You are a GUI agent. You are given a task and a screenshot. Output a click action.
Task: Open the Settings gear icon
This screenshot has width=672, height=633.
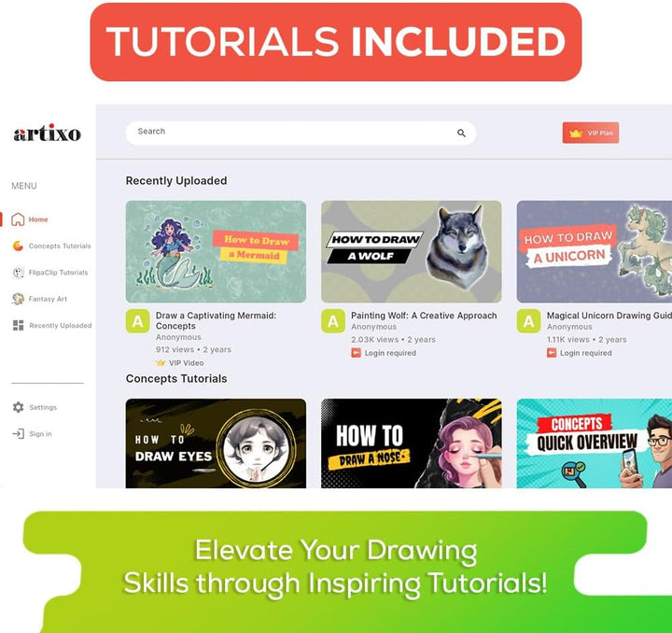pos(18,407)
